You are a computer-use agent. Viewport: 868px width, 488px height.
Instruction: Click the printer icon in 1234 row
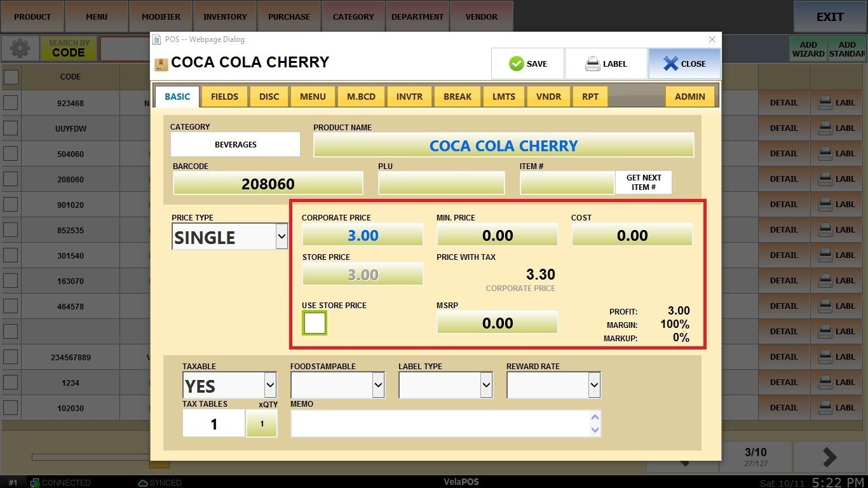pyautogui.click(x=825, y=383)
